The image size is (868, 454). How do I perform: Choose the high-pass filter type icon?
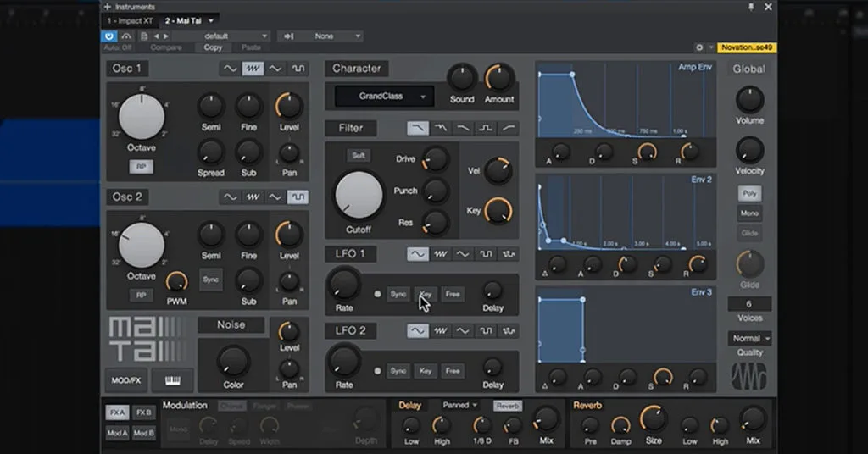pyautogui.click(x=509, y=128)
